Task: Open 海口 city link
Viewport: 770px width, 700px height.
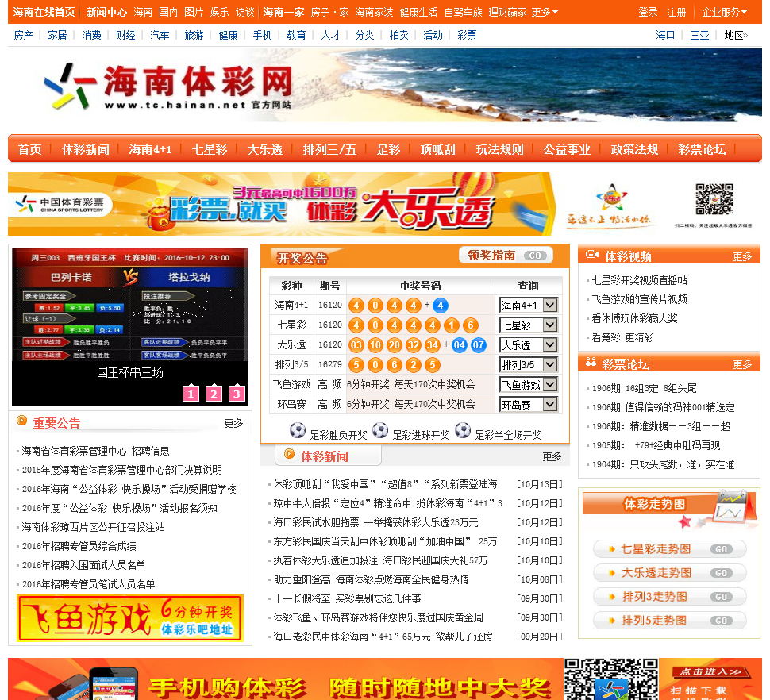Action: pos(665,36)
